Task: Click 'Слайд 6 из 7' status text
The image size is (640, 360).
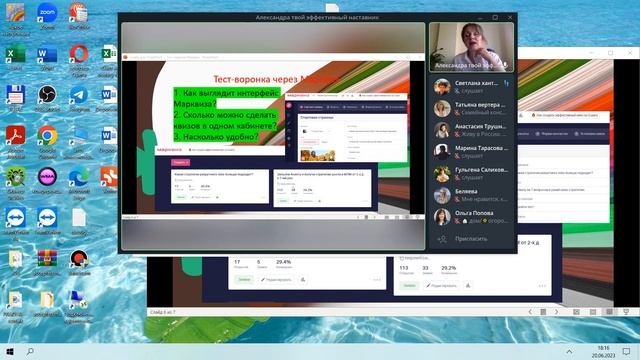Action: click(x=162, y=312)
